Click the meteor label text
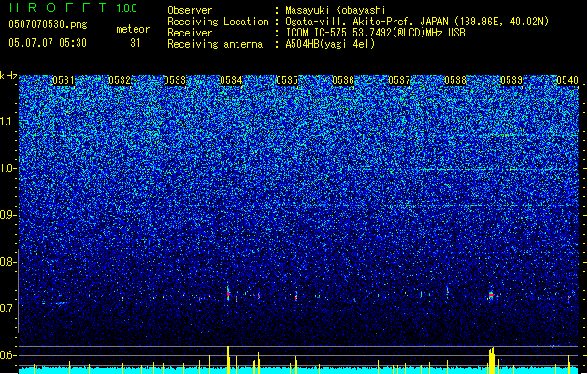The width and height of the screenshot is (588, 374). (x=133, y=29)
